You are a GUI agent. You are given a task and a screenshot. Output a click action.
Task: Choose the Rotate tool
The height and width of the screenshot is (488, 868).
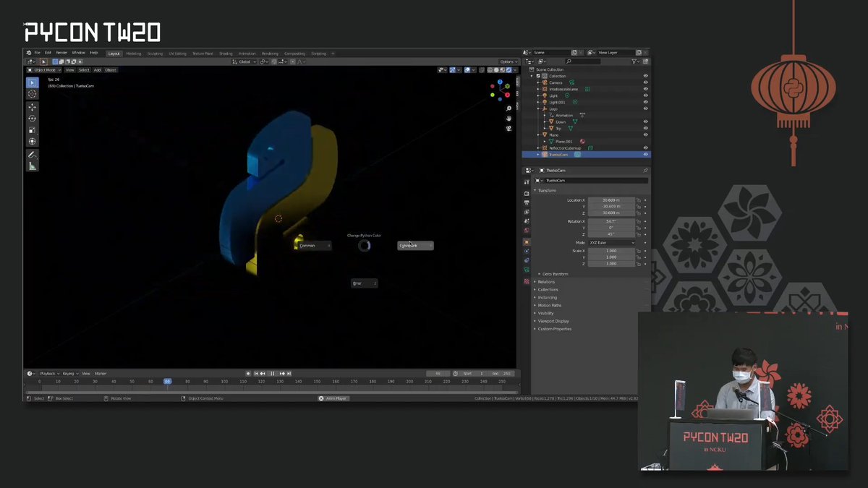click(32, 119)
